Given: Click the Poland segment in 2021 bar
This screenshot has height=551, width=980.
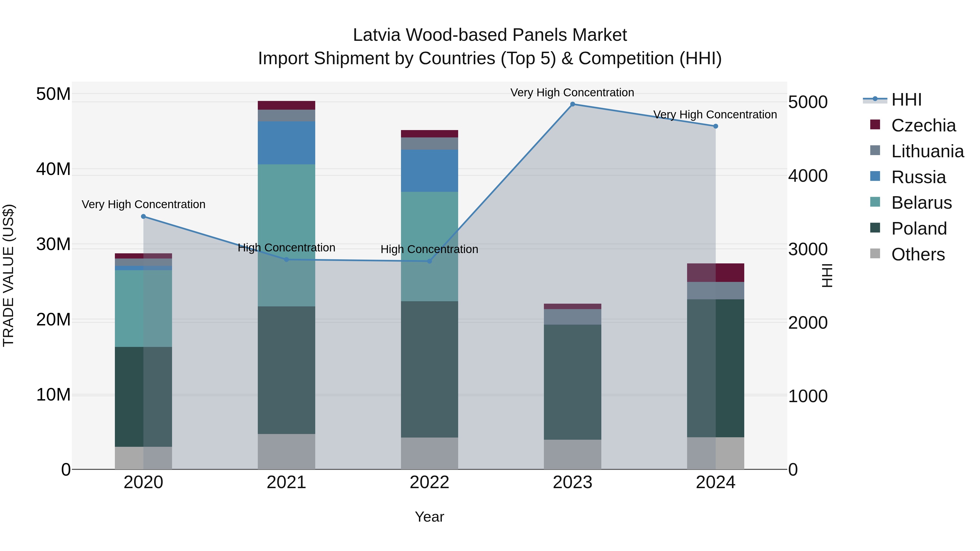Looking at the screenshot, I should coord(286,370).
